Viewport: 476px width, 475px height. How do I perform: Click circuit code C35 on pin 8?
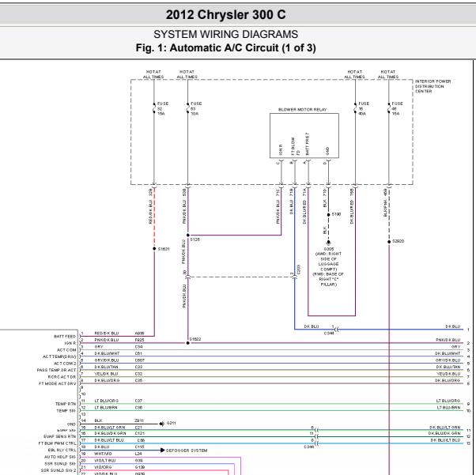tap(138, 380)
